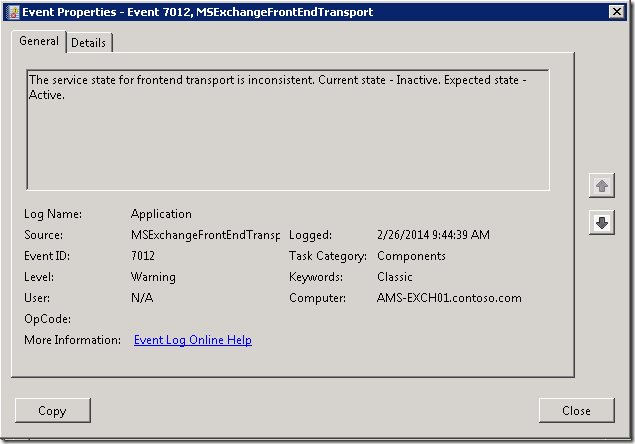
Task: Click the User value N/A
Action: coord(142,298)
